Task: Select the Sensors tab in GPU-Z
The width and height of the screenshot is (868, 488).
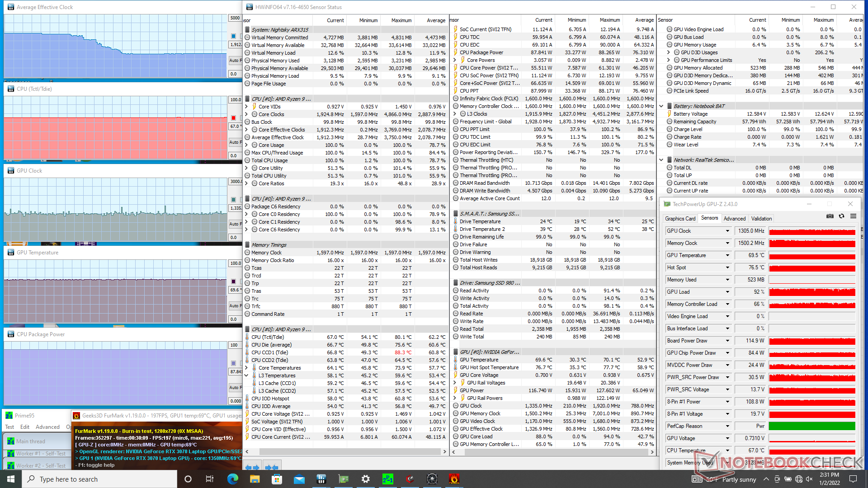Action: 709,218
